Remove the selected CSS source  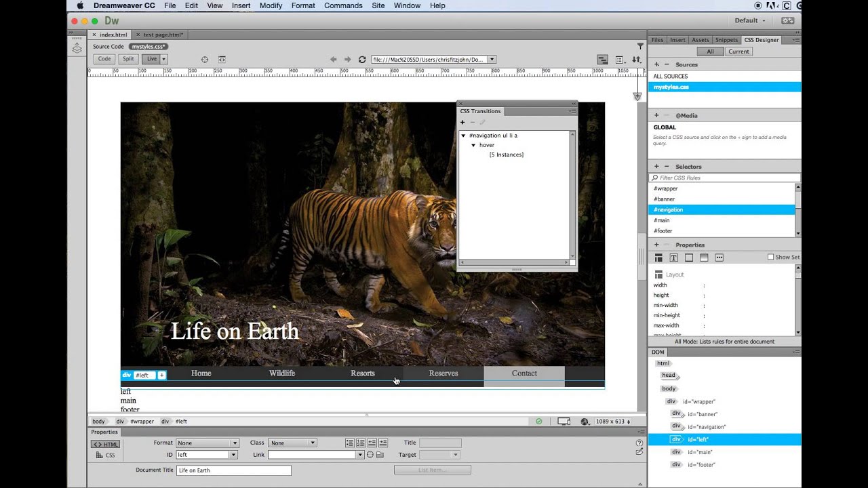(x=667, y=64)
